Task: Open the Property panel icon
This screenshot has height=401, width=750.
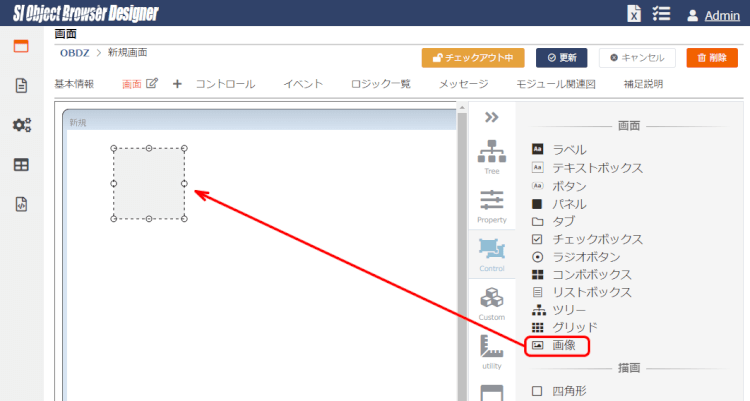Action: click(x=491, y=203)
